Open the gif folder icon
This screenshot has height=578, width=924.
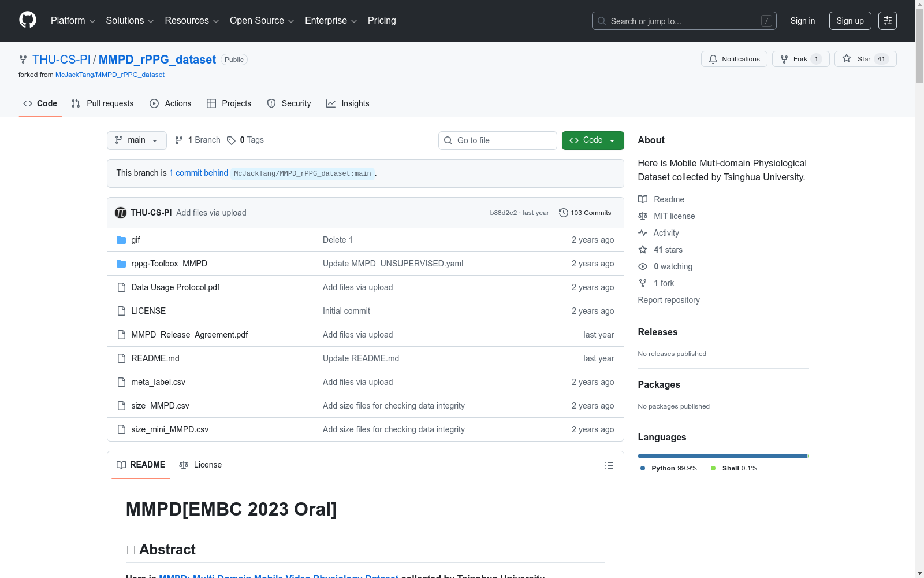121,240
